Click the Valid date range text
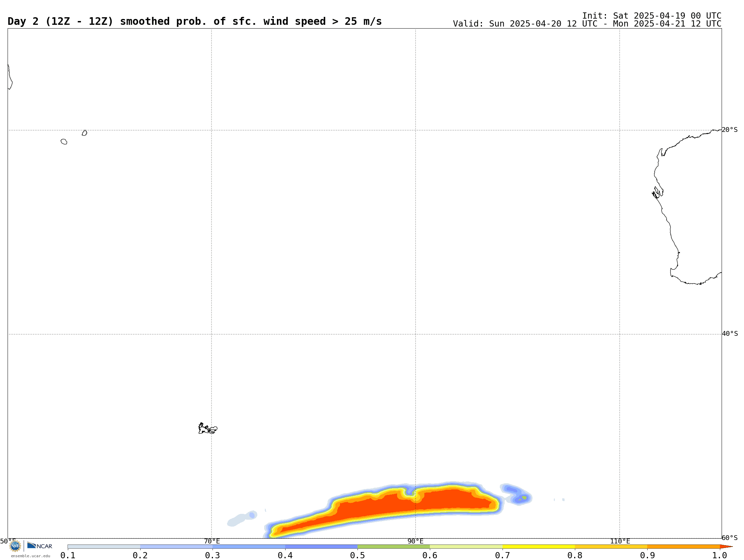744x560 pixels. [587, 24]
